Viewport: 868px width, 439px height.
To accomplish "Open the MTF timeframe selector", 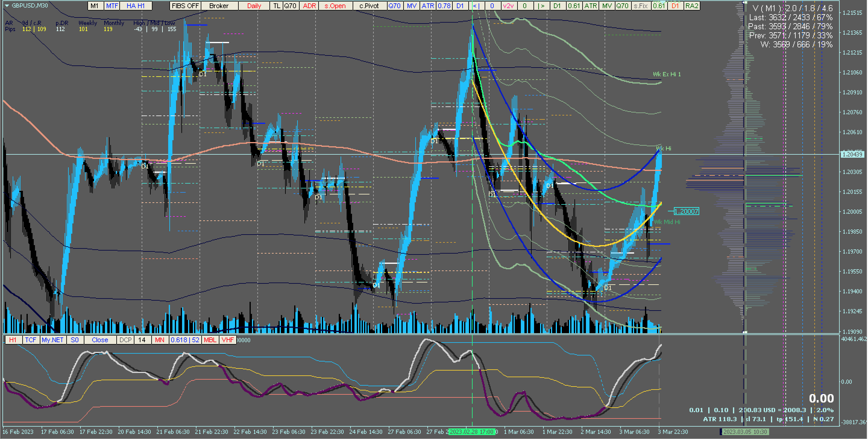I will tap(112, 6).
